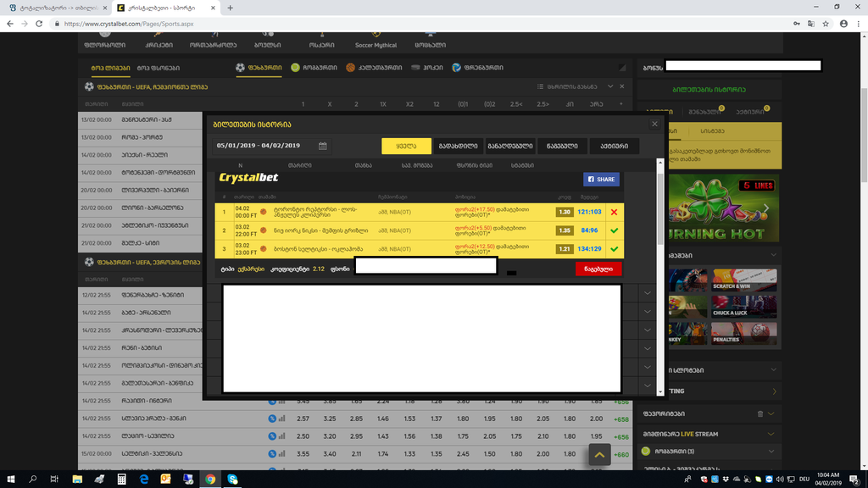This screenshot has width=868, height=488.
Task: Click the trash icon in the favorites panel
Action: [760, 413]
